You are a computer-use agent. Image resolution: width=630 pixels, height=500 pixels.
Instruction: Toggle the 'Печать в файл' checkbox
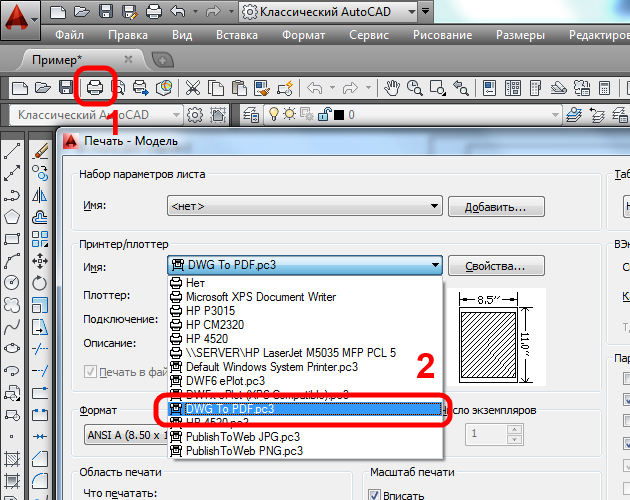coord(90,371)
